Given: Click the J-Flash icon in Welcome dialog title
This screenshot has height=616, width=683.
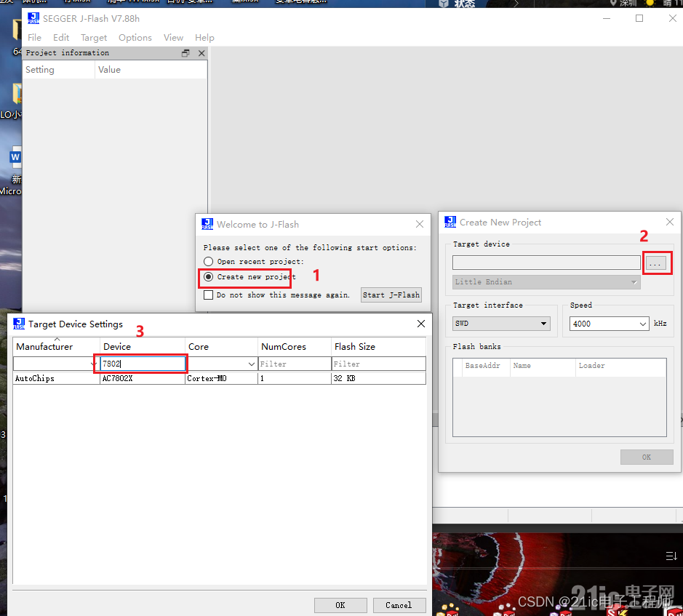Looking at the screenshot, I should tap(207, 224).
